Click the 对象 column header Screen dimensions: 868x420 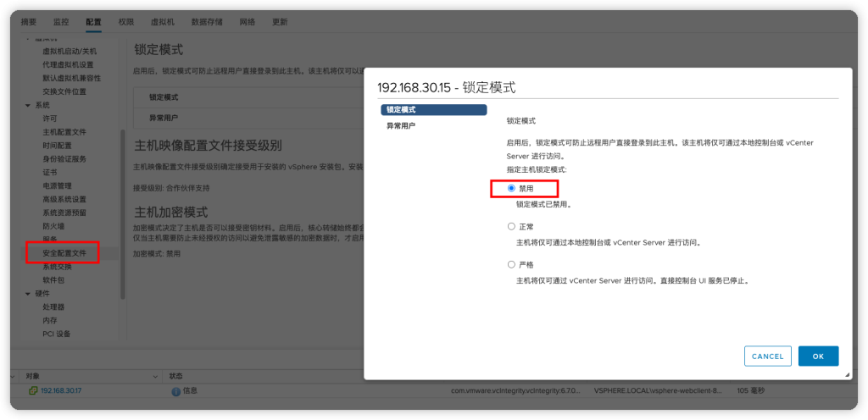32,376
